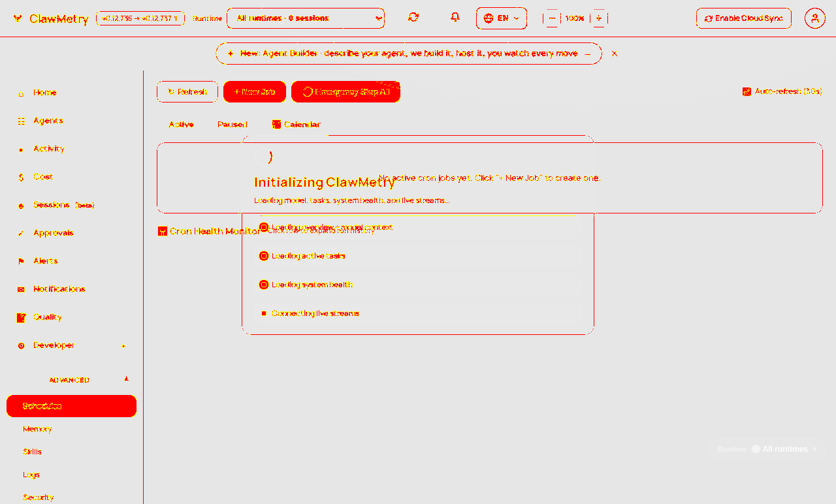Click the Emergency Stop All button
Screen dimensions: 836x504
(x=346, y=92)
